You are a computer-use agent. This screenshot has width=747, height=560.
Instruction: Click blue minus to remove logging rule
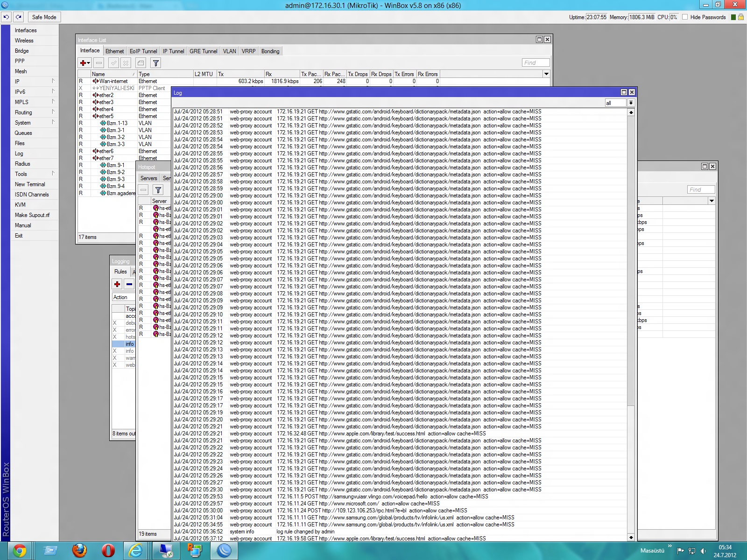tap(129, 284)
